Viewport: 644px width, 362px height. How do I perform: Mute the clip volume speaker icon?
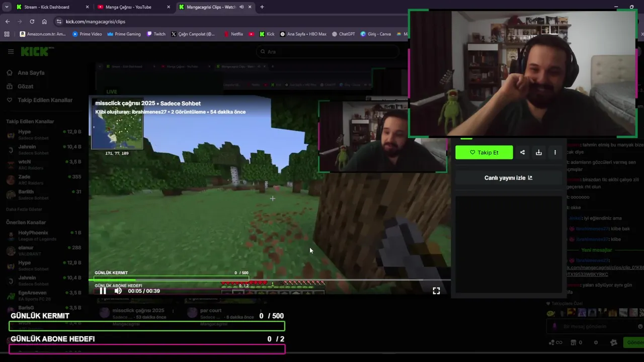point(118,291)
